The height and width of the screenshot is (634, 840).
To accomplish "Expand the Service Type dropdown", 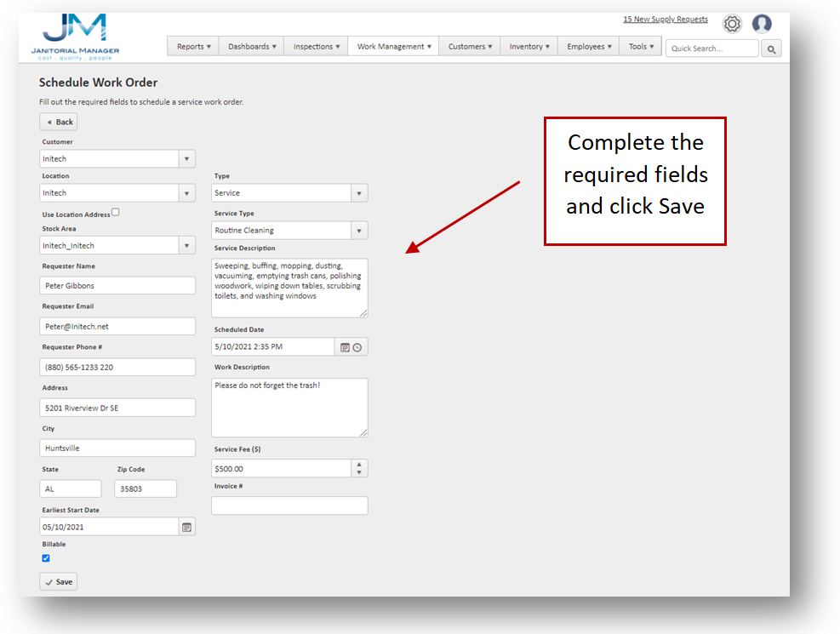I will [358, 231].
